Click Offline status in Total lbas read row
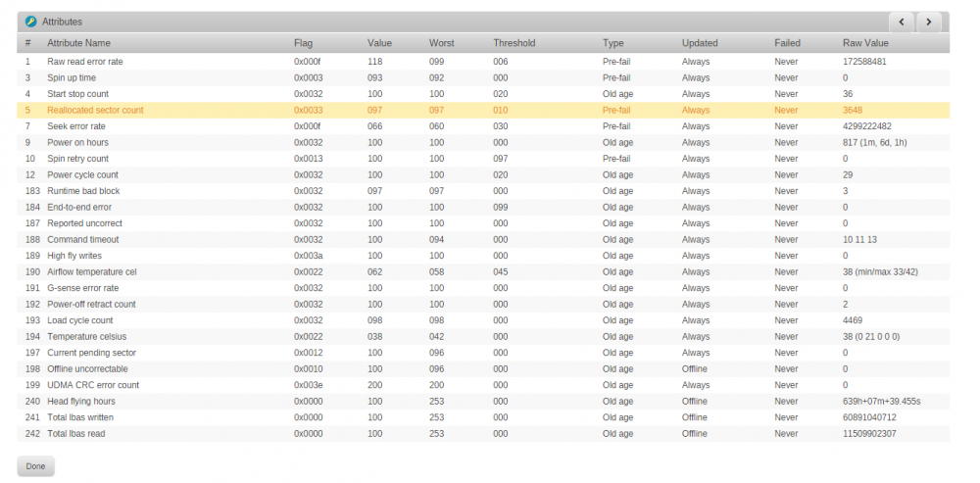 coord(695,434)
